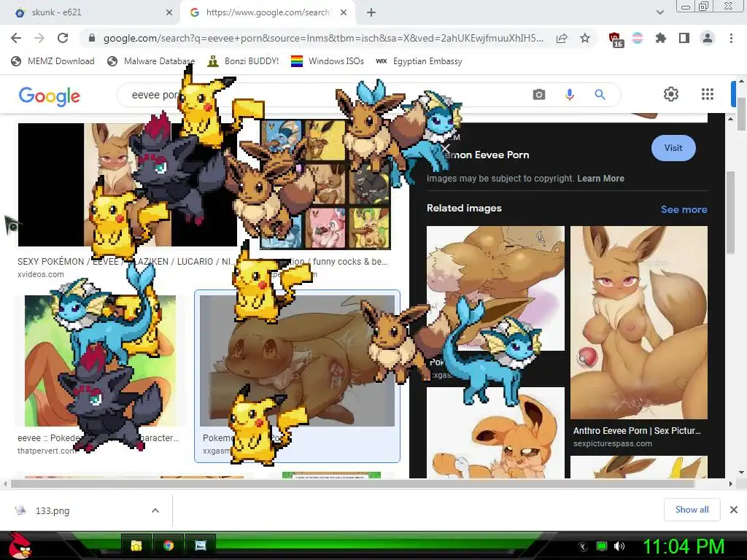Open the Windows ISOs bookmark
Image resolution: width=747 pixels, height=560 pixels.
(x=328, y=61)
